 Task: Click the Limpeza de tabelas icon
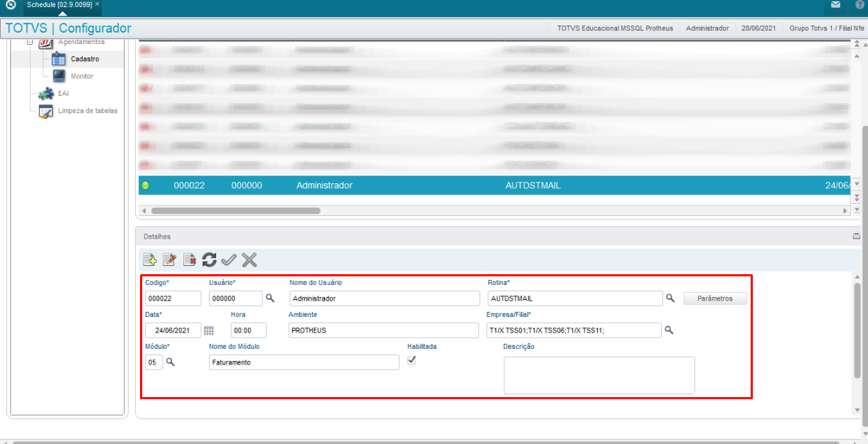point(45,111)
